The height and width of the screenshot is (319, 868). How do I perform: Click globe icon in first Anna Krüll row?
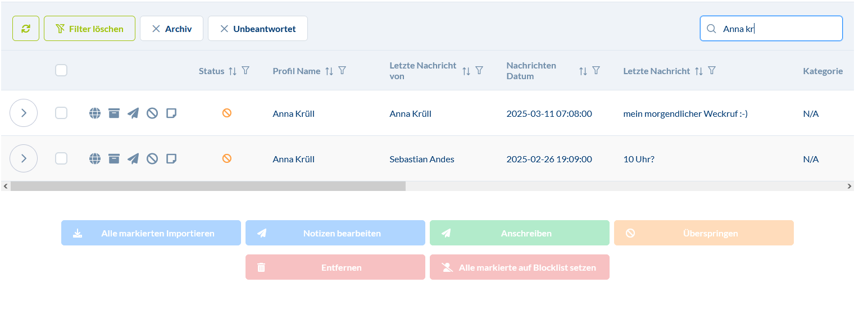click(95, 113)
